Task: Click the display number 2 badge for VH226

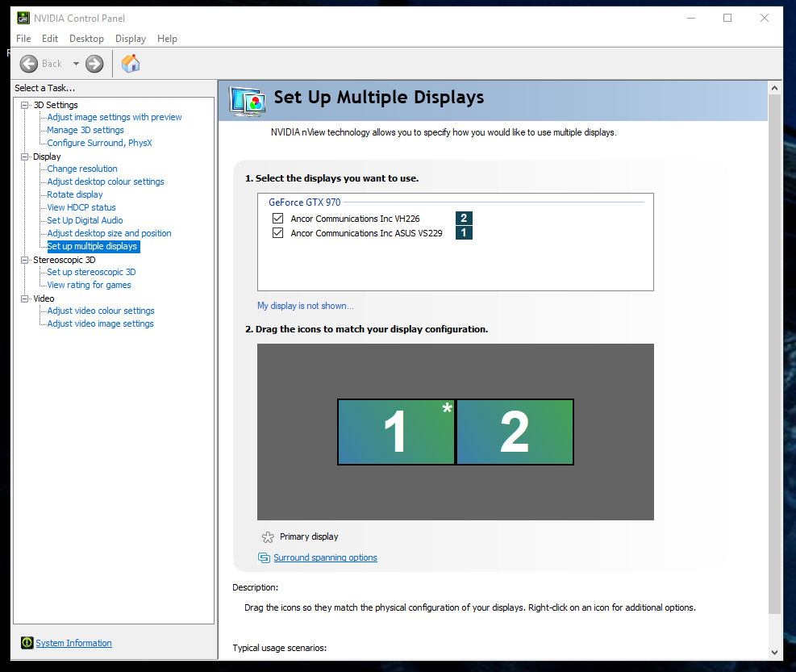Action: (x=464, y=218)
